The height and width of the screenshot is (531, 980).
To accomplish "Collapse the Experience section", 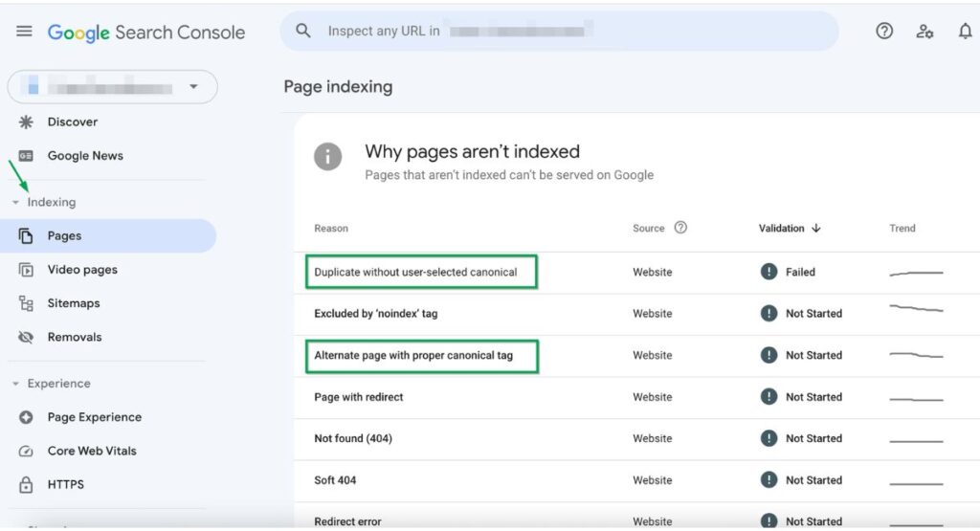I will pyautogui.click(x=15, y=383).
